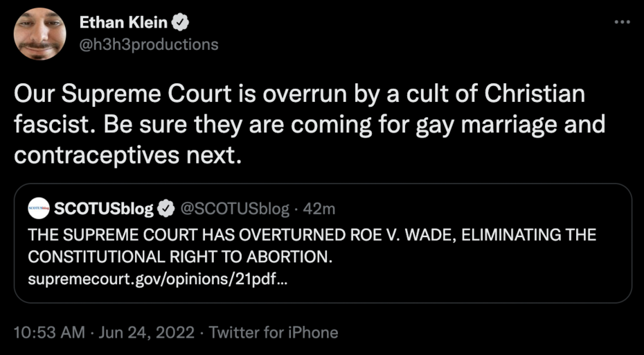Click the Ethan Klein display name
Image resolution: width=644 pixels, height=355 pixels.
123,22
